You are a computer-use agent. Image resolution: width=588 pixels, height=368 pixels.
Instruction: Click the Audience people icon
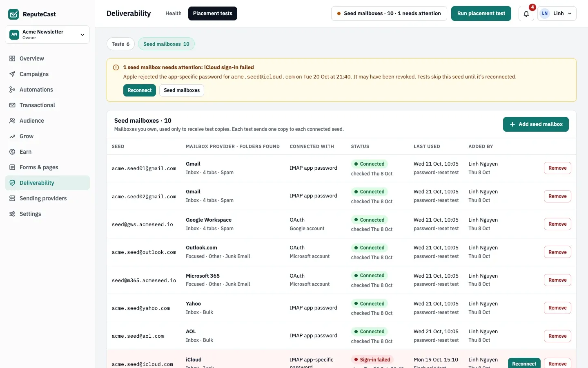click(x=12, y=121)
